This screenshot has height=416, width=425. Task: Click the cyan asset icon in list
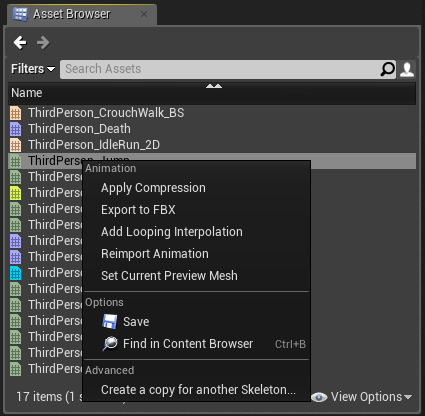[x=16, y=273]
